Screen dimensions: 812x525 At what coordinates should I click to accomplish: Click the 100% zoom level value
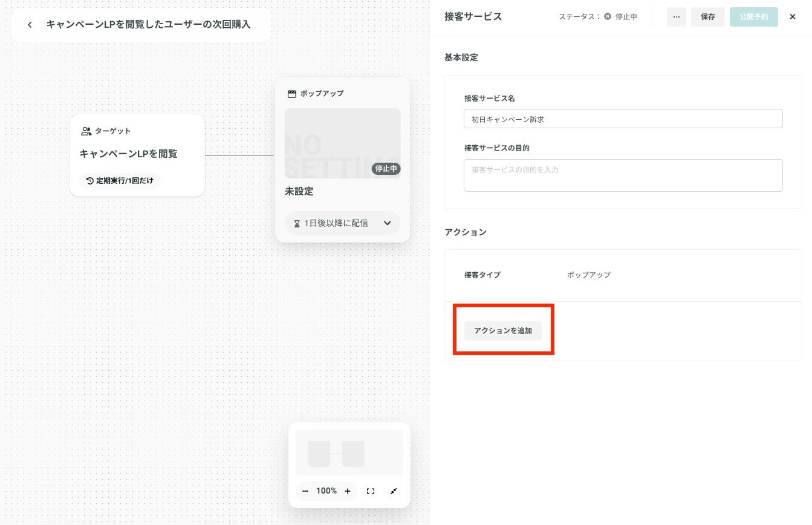[x=326, y=491]
